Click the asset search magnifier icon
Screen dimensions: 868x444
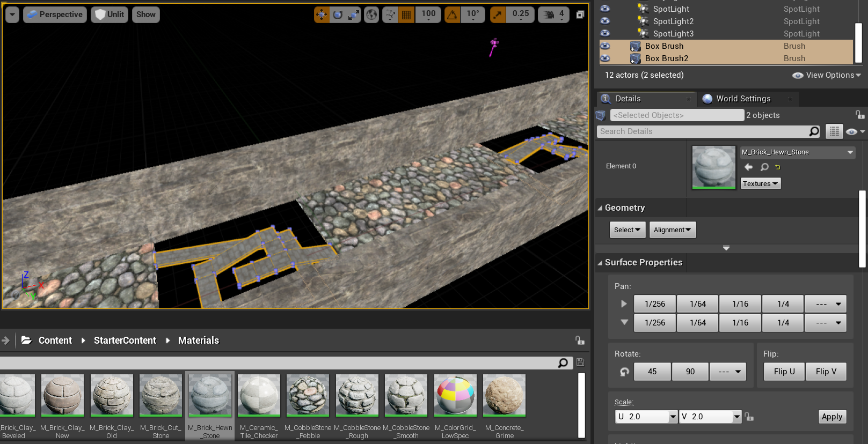coord(563,363)
